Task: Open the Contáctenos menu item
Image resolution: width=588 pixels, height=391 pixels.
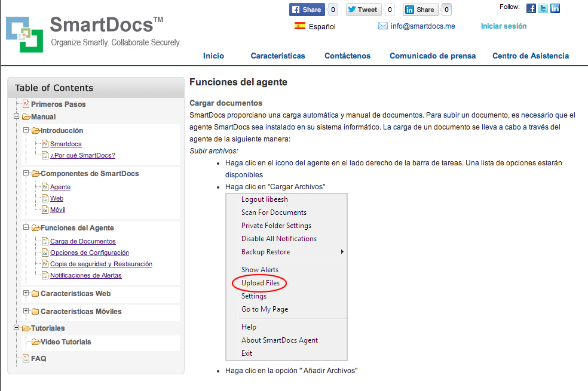Action: pyautogui.click(x=347, y=56)
